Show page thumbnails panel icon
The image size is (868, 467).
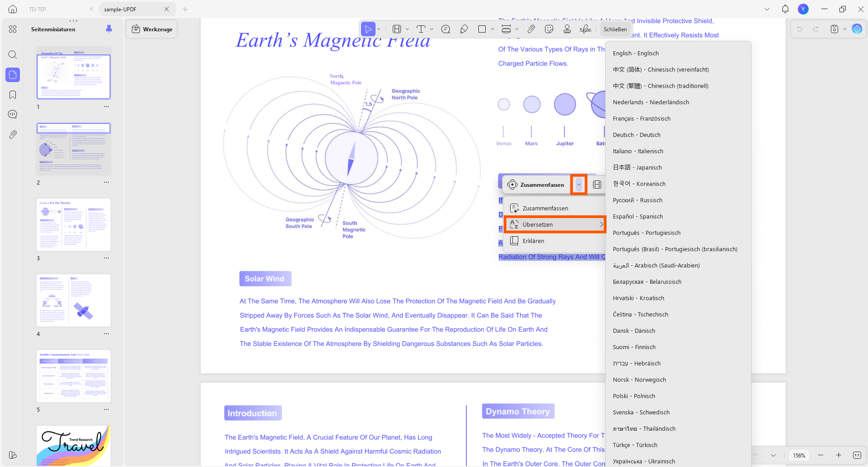click(13, 75)
